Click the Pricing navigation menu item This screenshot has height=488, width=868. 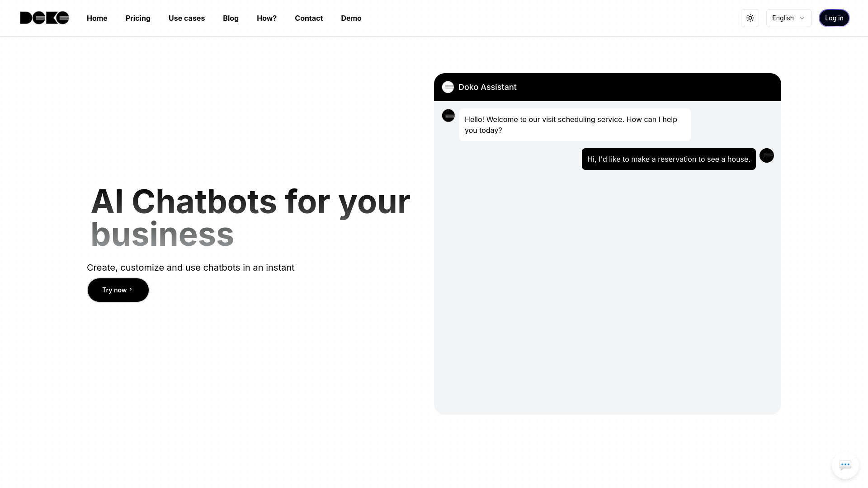pos(138,18)
